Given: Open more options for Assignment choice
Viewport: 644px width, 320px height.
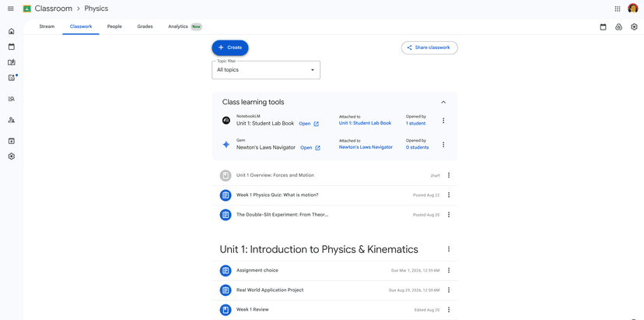Looking at the screenshot, I should click(449, 270).
